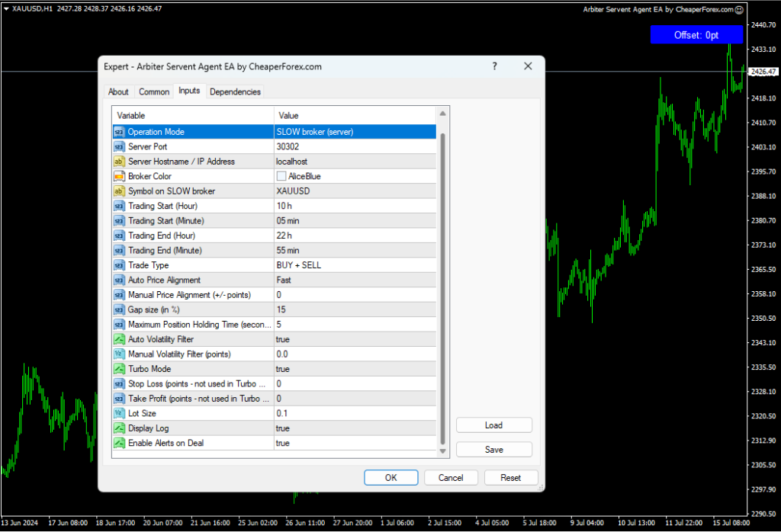Click the ab text icon beside Server Hostname
The height and width of the screenshot is (532, 781).
click(120, 162)
